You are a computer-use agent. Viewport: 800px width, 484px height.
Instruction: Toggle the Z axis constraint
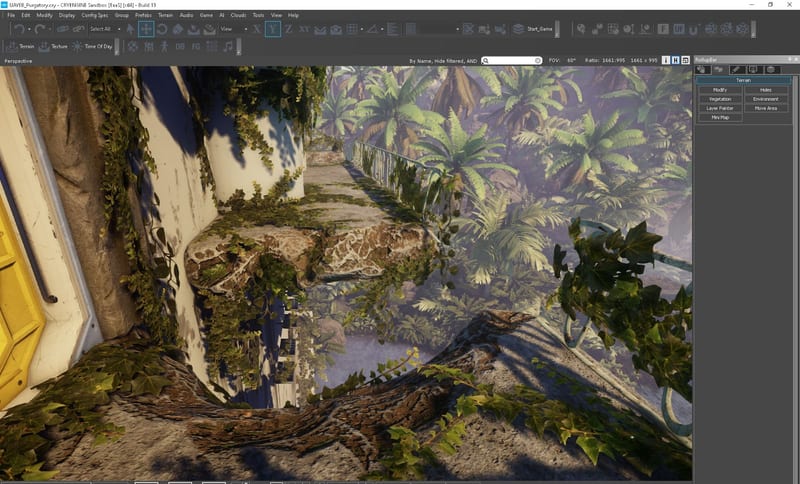coord(288,29)
